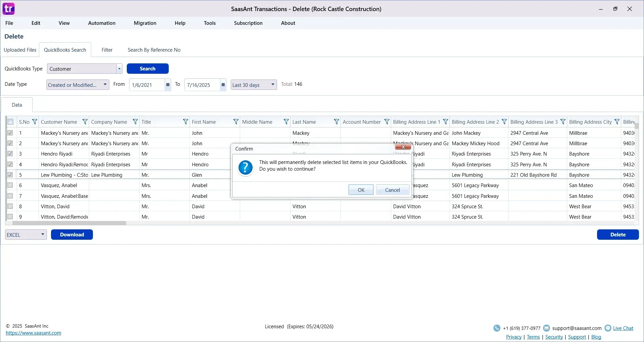Open filter icon on Customer Name column
This screenshot has width=644, height=342.
(85, 122)
